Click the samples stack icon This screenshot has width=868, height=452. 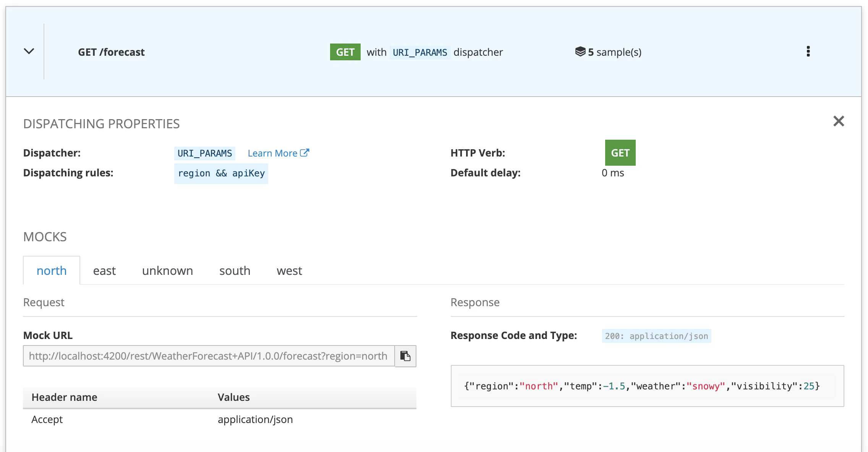pos(580,52)
